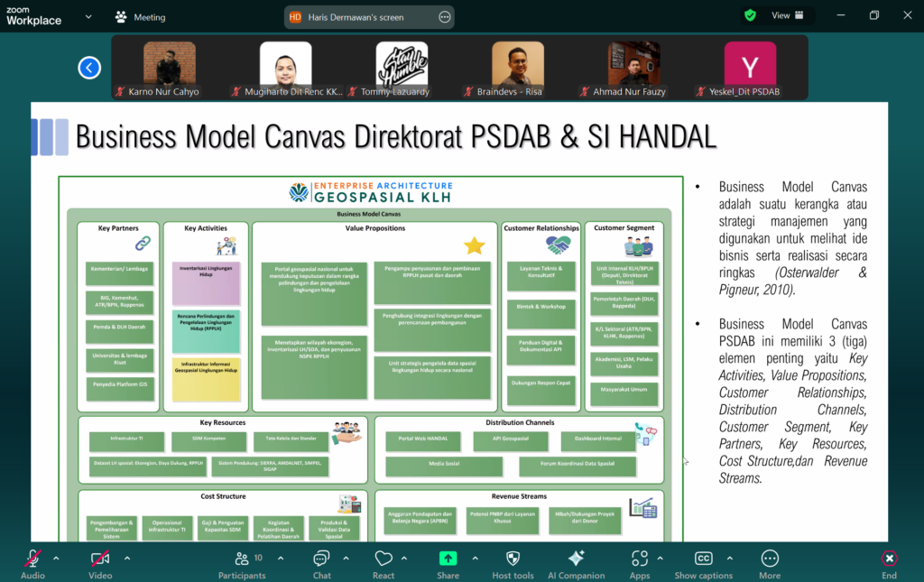924x582 pixels.
Task: Click the green Share screen button
Action: coord(448,562)
